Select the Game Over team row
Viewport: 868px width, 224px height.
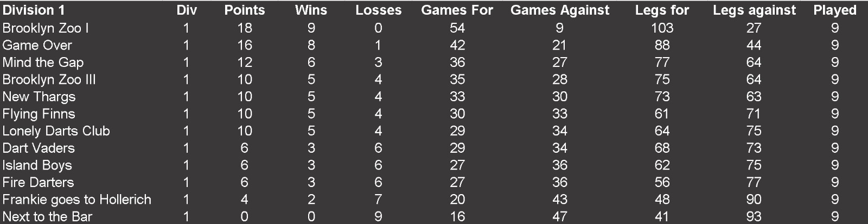pyautogui.click(x=434, y=45)
